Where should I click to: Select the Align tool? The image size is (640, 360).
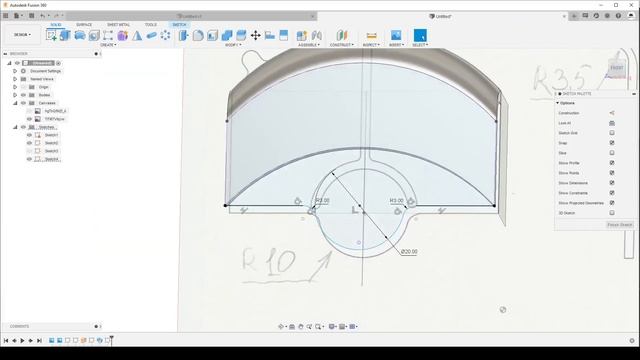click(x=270, y=36)
